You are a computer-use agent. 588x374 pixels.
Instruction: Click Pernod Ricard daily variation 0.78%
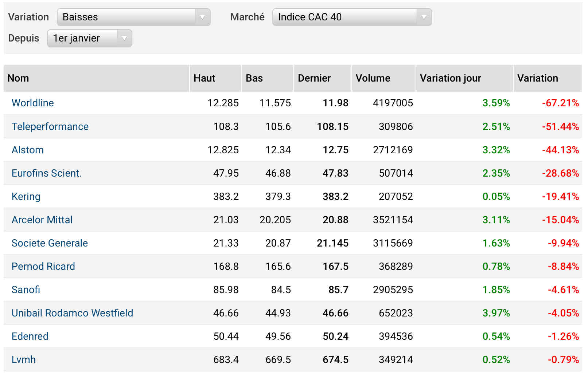pos(496,266)
